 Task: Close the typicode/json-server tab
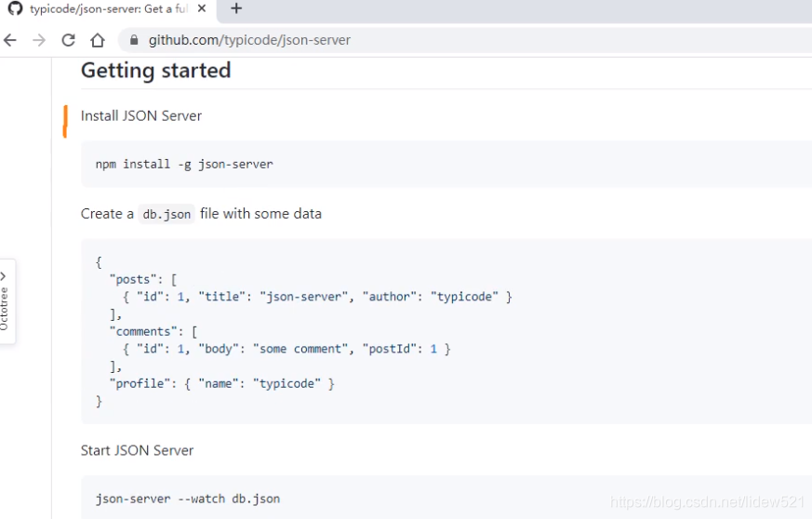click(x=202, y=8)
